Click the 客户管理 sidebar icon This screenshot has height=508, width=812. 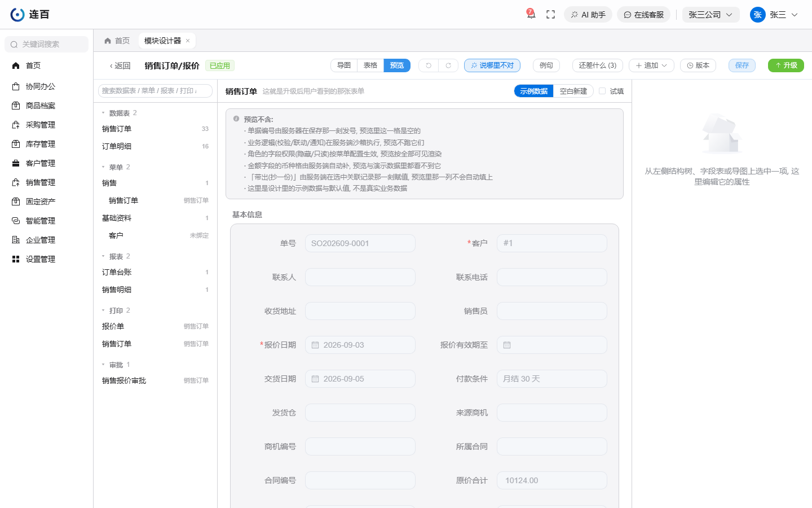click(16, 163)
